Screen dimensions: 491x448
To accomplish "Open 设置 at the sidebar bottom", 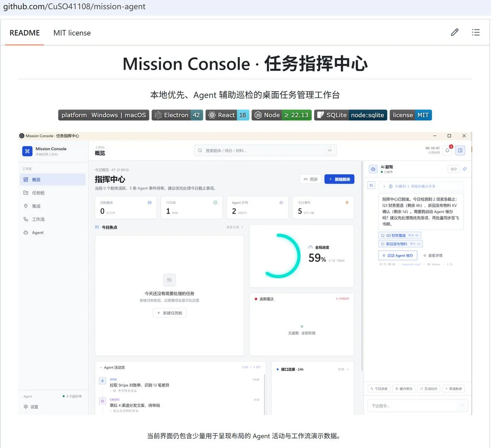I will tap(31, 407).
